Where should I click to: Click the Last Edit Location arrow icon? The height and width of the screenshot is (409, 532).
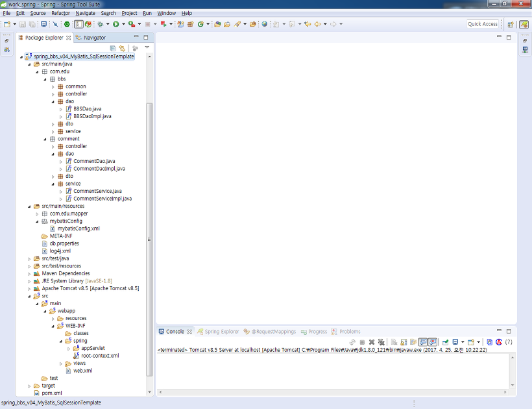coord(308,24)
